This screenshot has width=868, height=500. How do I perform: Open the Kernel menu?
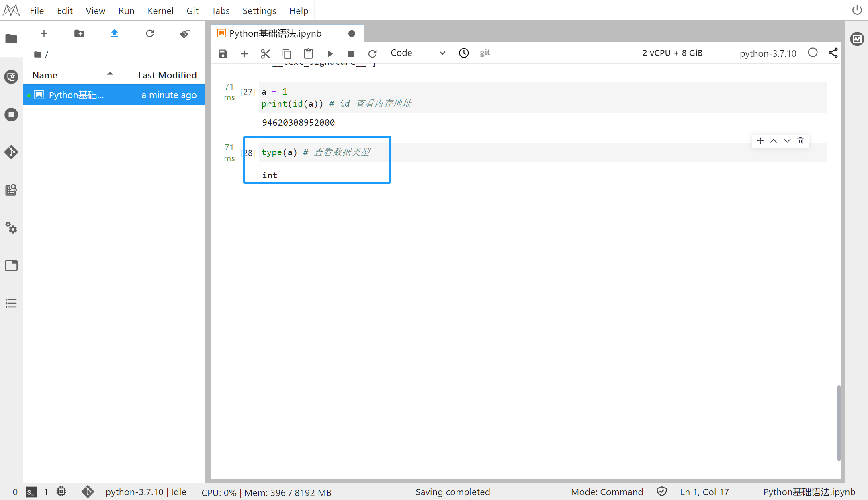pyautogui.click(x=160, y=11)
